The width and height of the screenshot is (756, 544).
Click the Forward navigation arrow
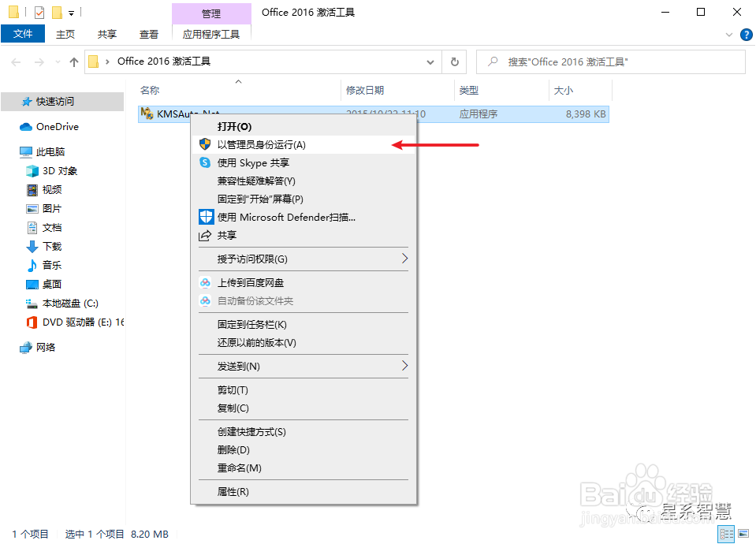click(x=39, y=61)
